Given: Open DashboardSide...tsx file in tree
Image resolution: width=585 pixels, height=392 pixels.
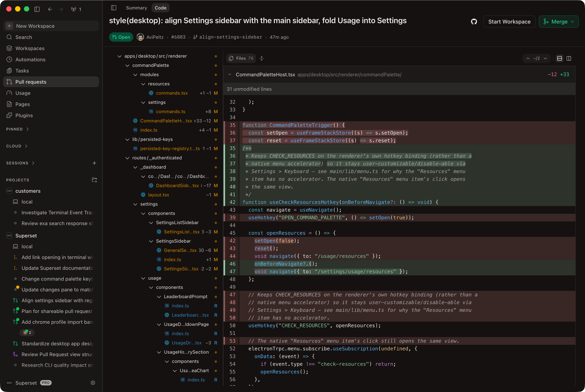Looking at the screenshot, I should coord(177,186).
